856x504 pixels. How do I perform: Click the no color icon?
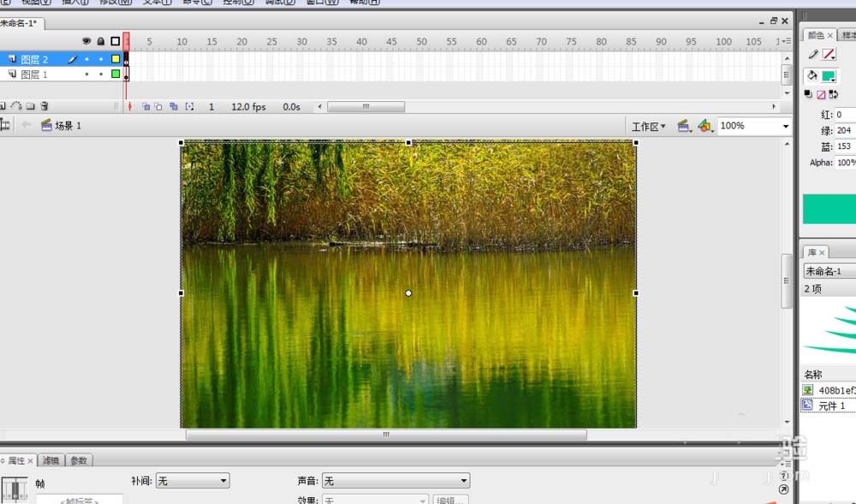(x=821, y=94)
